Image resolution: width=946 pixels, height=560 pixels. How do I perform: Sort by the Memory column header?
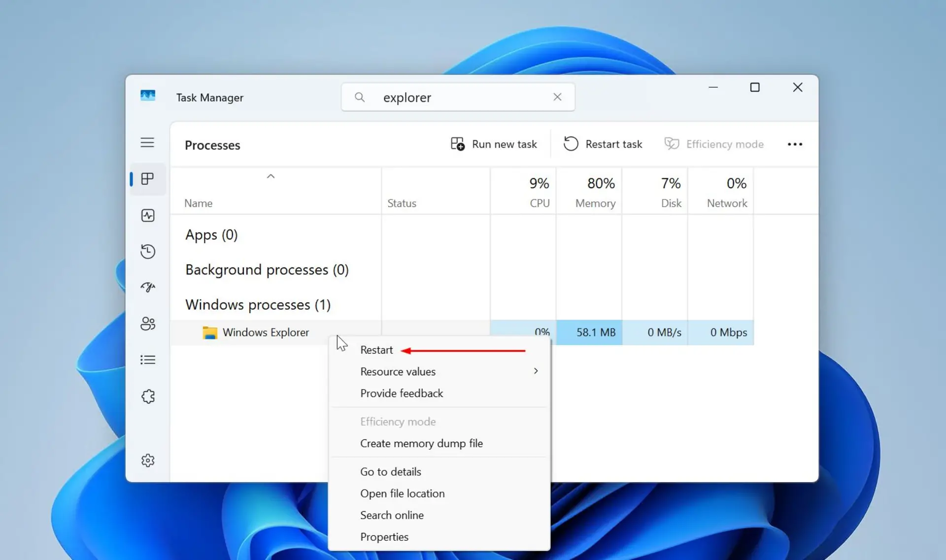pos(589,192)
